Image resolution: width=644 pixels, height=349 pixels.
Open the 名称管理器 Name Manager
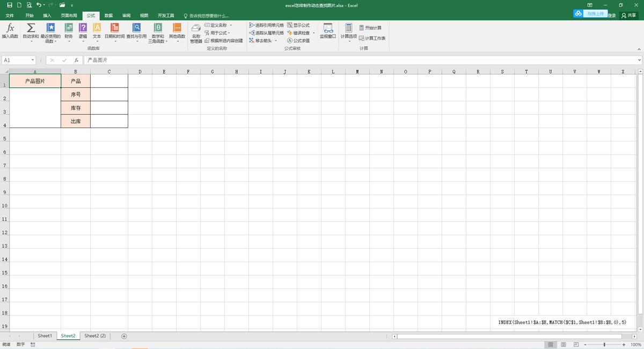pos(196,33)
